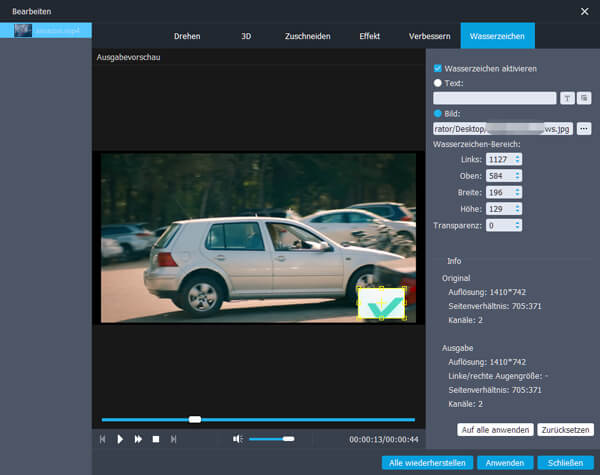Viewport: 600px width, 475px height.
Task: Stop the video playback
Action: click(x=156, y=439)
